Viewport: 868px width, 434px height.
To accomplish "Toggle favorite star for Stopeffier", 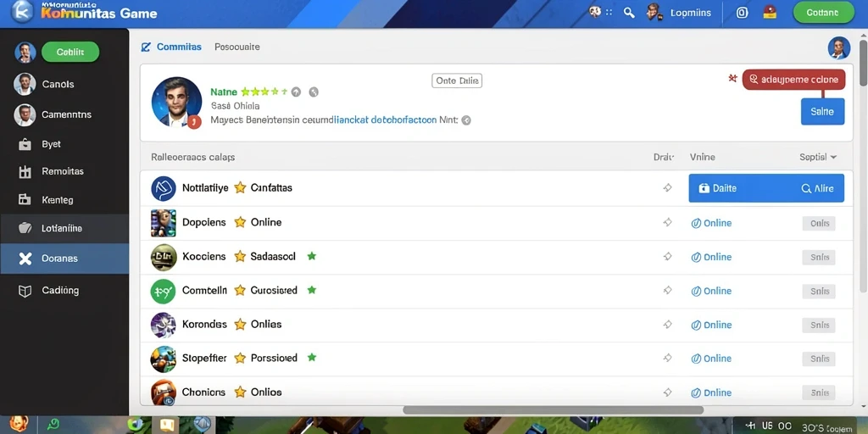I will [240, 359].
